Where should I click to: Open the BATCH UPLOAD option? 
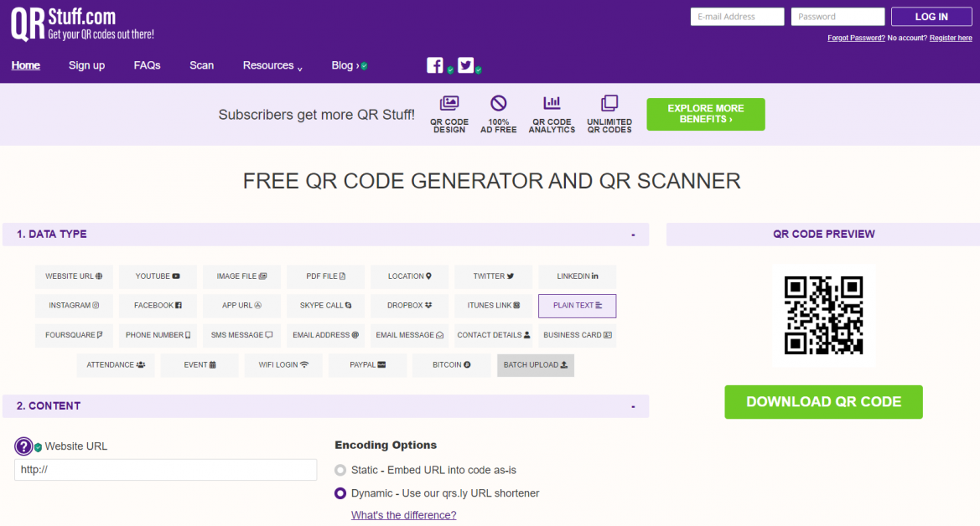(535, 365)
